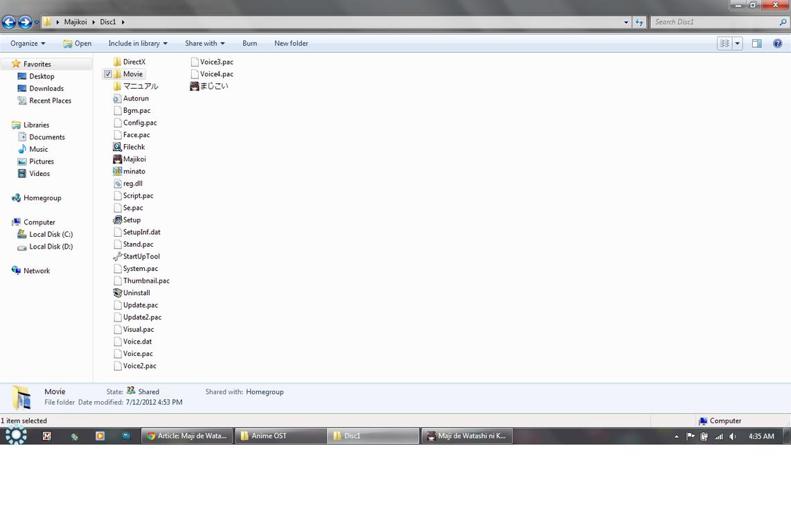
Task: Open the Filechk utility icon
Action: pyautogui.click(x=118, y=147)
